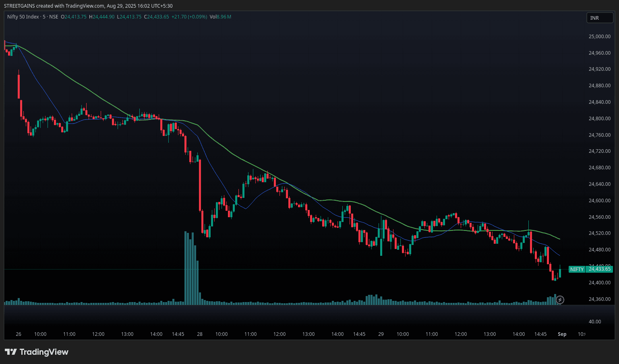Select the Sep label on time axis
This screenshot has height=364, width=619.
pyautogui.click(x=562, y=334)
